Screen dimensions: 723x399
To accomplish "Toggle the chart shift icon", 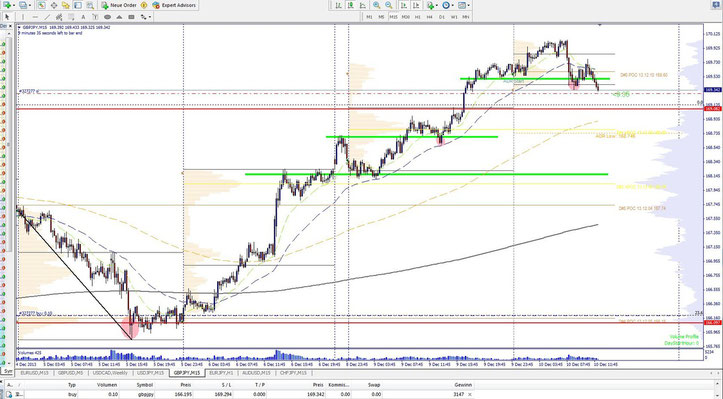I will pyautogui.click(x=416, y=5).
